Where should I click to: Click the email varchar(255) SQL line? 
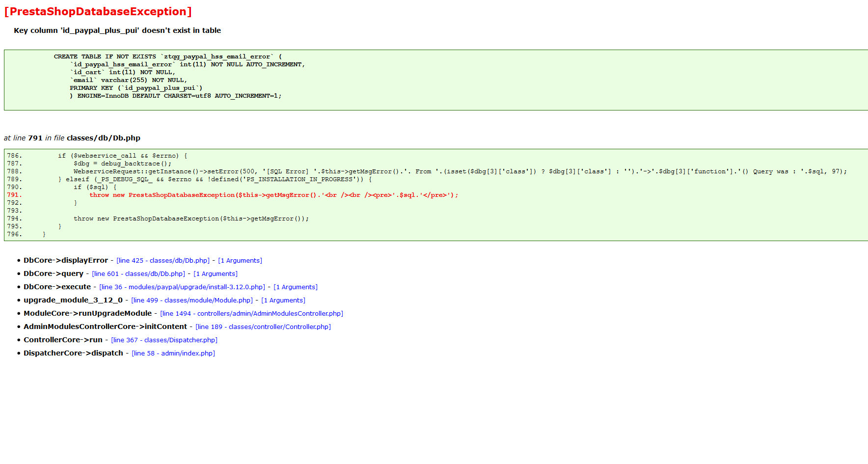pos(129,80)
